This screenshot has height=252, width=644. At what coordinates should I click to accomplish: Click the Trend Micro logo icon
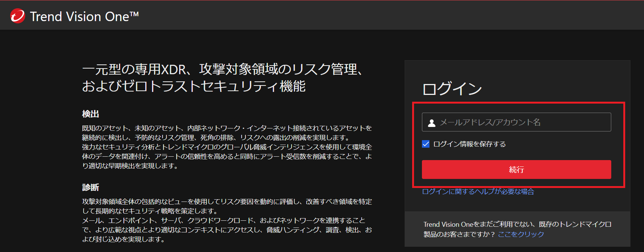pyautogui.click(x=18, y=16)
